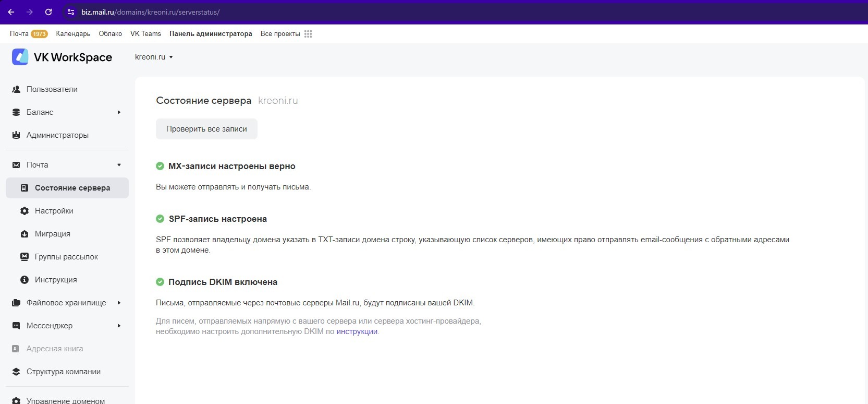868x404 pixels.
Task: Click the Баланс coins icon
Action: pyautogui.click(x=16, y=112)
